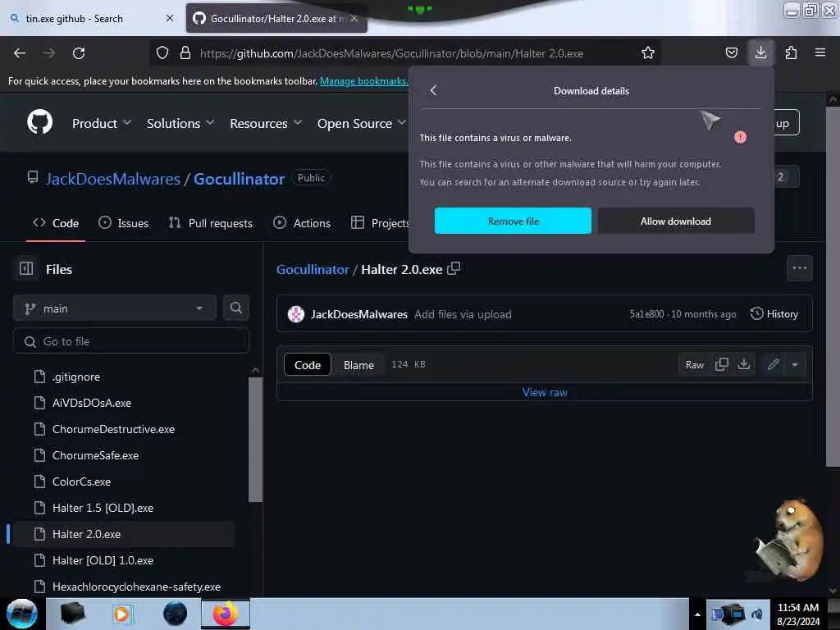Close the tin.exe github Search tab

click(170, 18)
